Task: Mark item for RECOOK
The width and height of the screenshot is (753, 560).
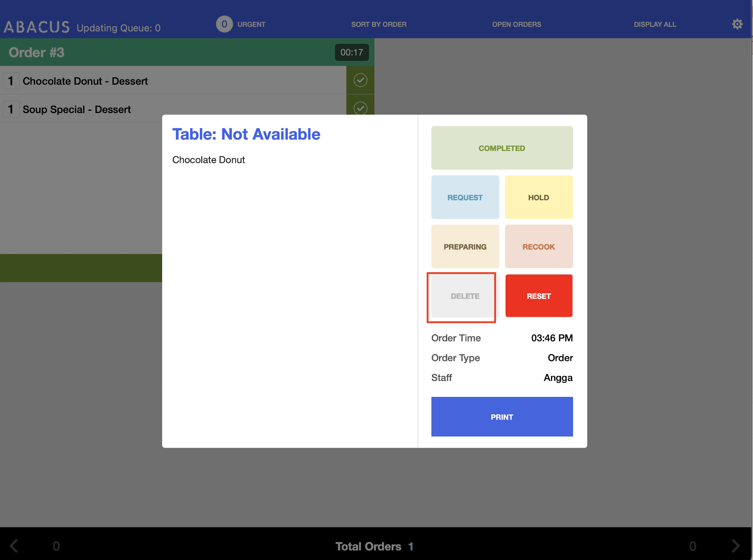Action: click(538, 247)
